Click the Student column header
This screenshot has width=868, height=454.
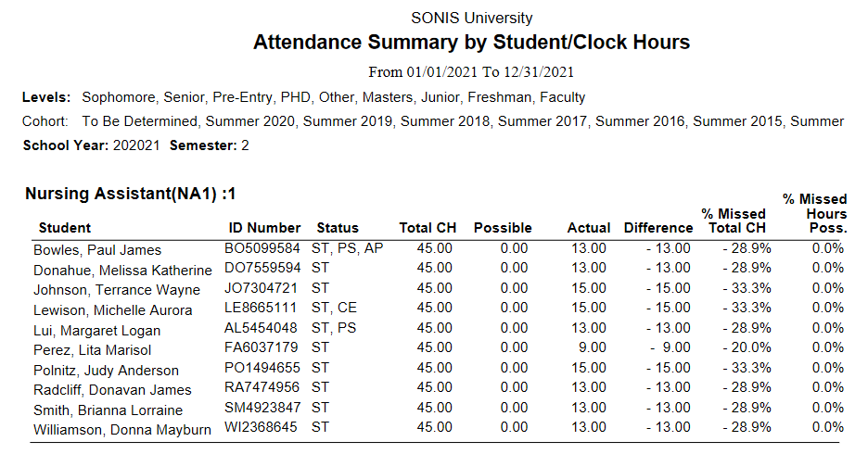[x=65, y=228]
